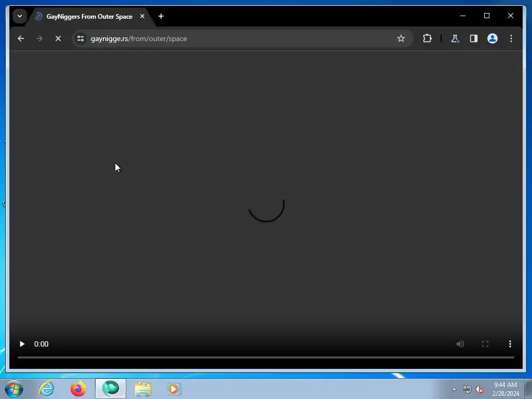Open the clock showing 9:44 AM
Viewport: 532px width, 399px height.
(x=506, y=389)
